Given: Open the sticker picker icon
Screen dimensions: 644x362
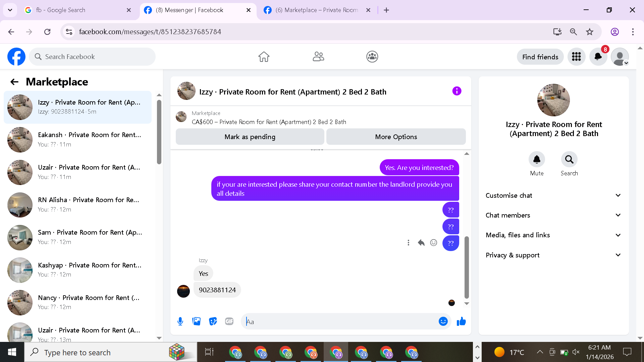Looking at the screenshot, I should point(213,321).
